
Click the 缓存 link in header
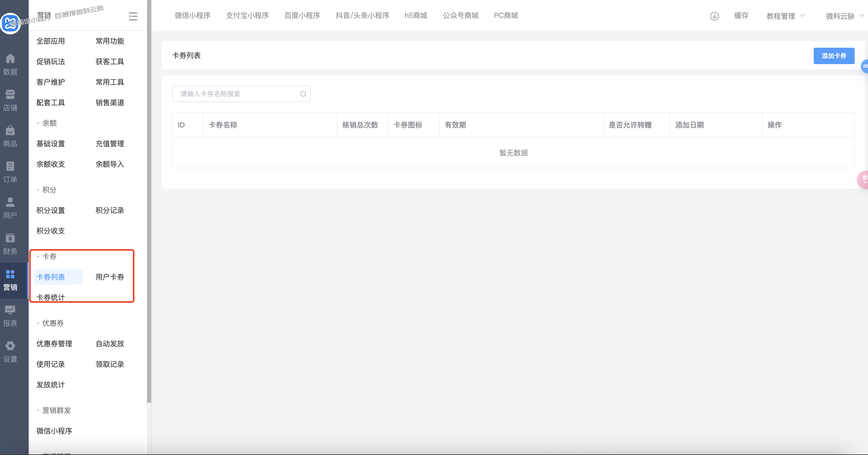pos(741,15)
